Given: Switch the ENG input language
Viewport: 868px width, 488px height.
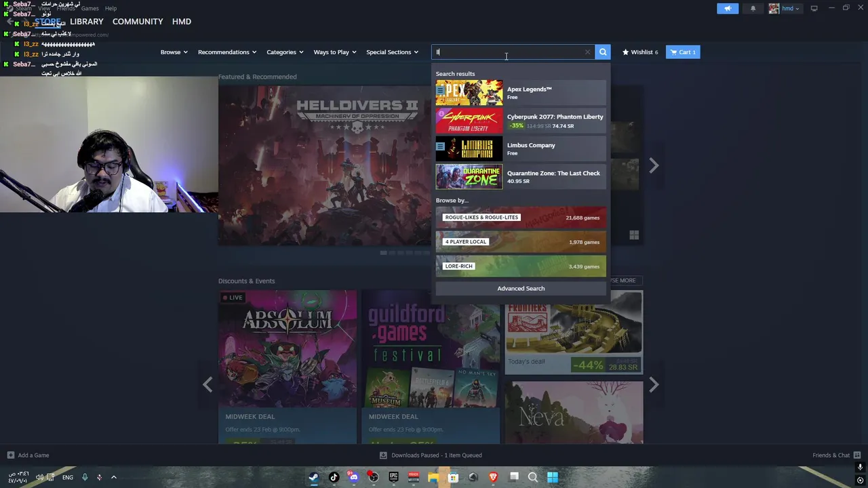Looking at the screenshot, I should click(x=68, y=477).
